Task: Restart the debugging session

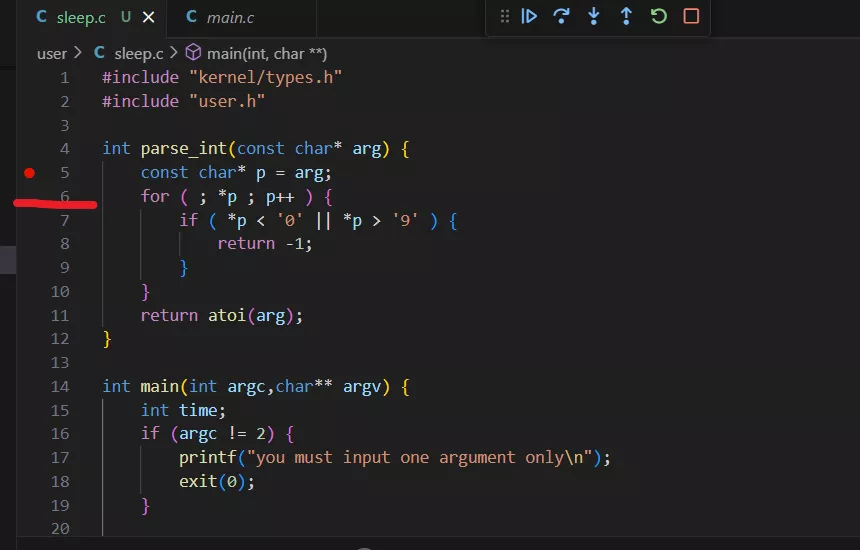Action: [658, 16]
